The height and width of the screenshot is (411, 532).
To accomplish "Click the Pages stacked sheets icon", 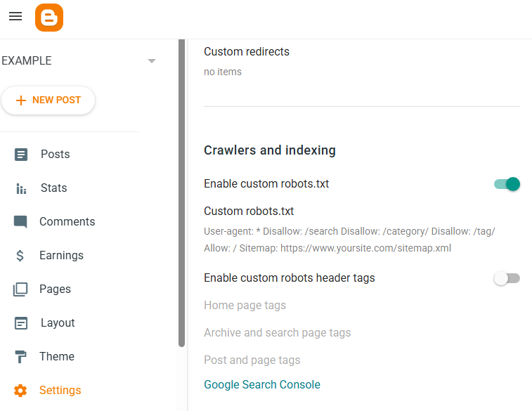I will (x=20, y=289).
